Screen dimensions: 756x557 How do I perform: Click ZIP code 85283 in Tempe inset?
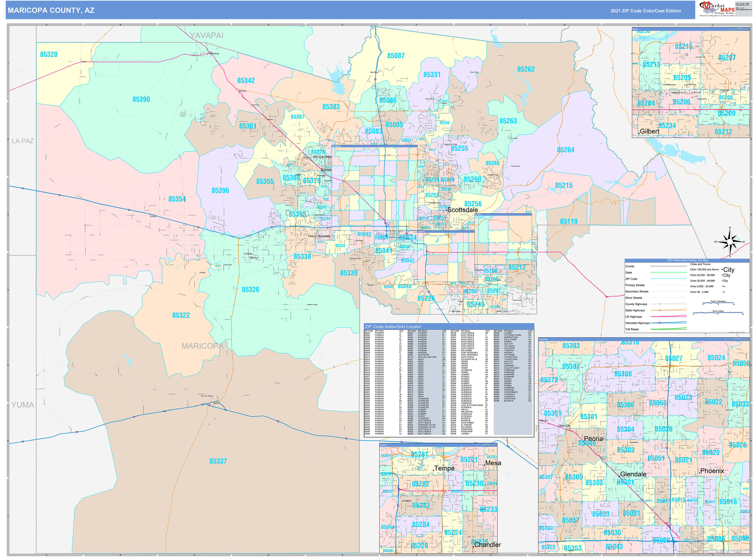pos(421,505)
